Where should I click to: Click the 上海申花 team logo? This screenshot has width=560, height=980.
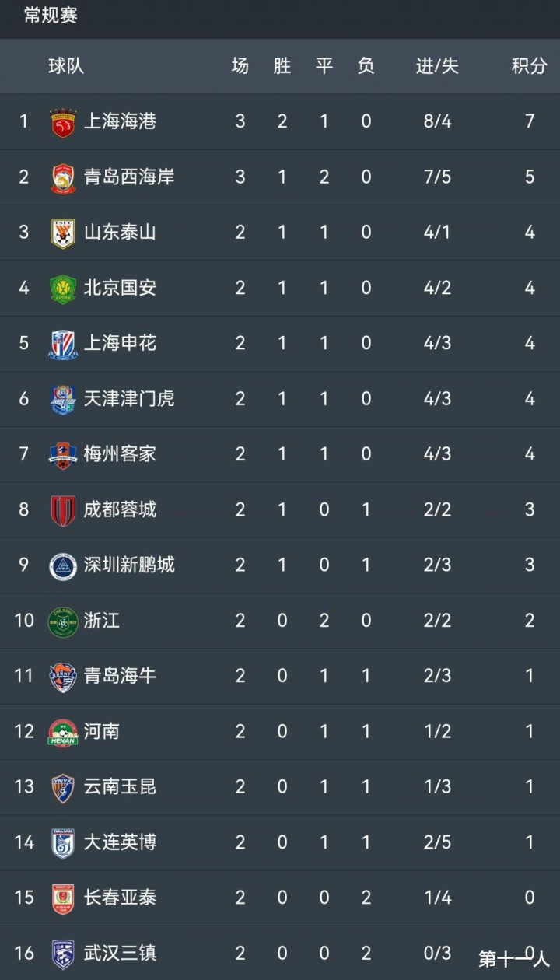[63, 344]
